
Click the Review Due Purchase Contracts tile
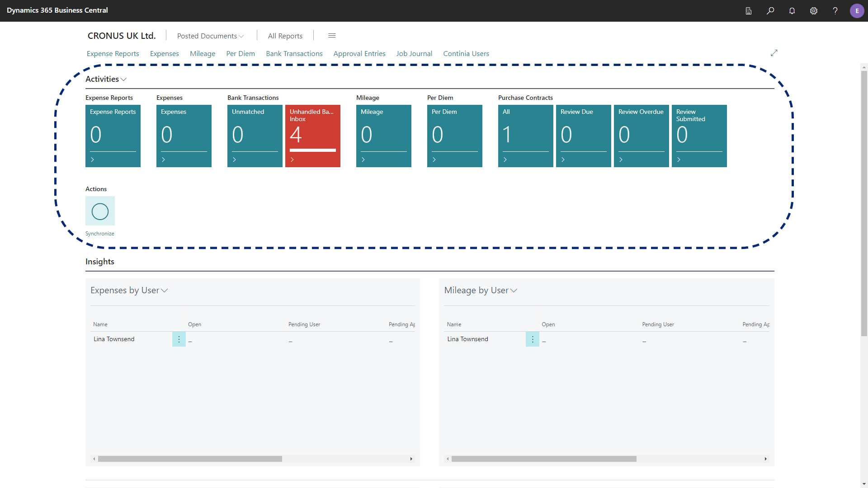(583, 136)
